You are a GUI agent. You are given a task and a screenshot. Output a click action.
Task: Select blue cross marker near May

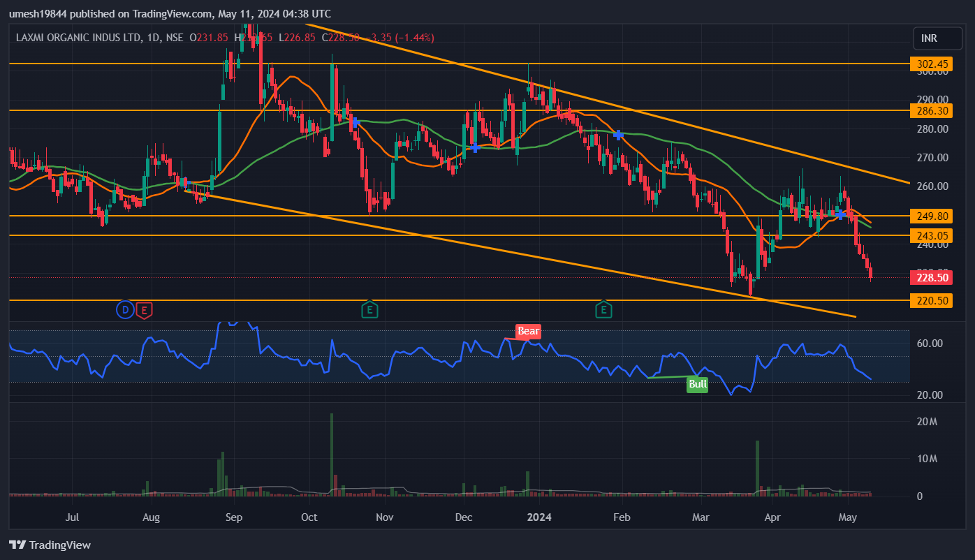click(x=840, y=214)
